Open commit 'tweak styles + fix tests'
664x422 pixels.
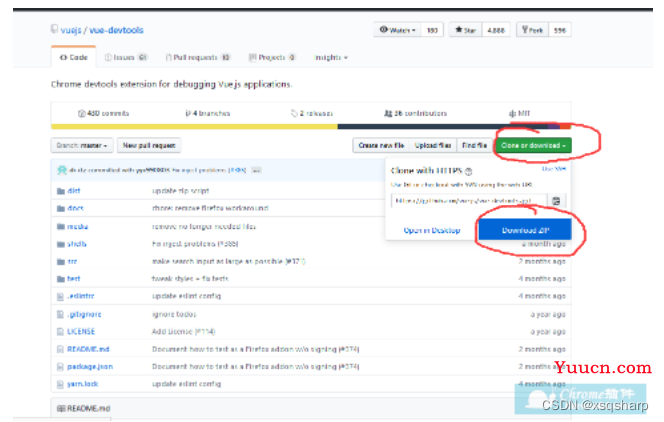(x=190, y=279)
